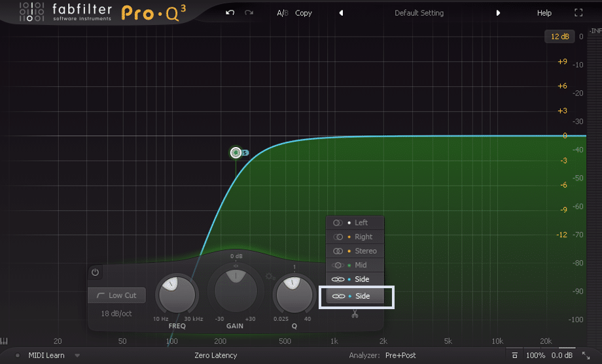Click the 0 dB gain value above the Gain knob
Screen dimensions: 602x364
[236, 256]
